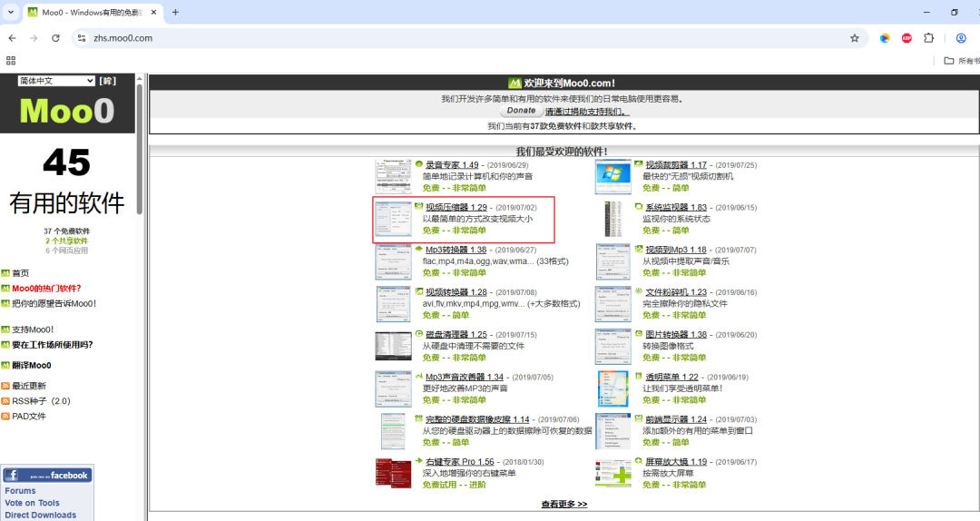Click the browser back arrow
Screen dimensions: 980x521
(13, 38)
